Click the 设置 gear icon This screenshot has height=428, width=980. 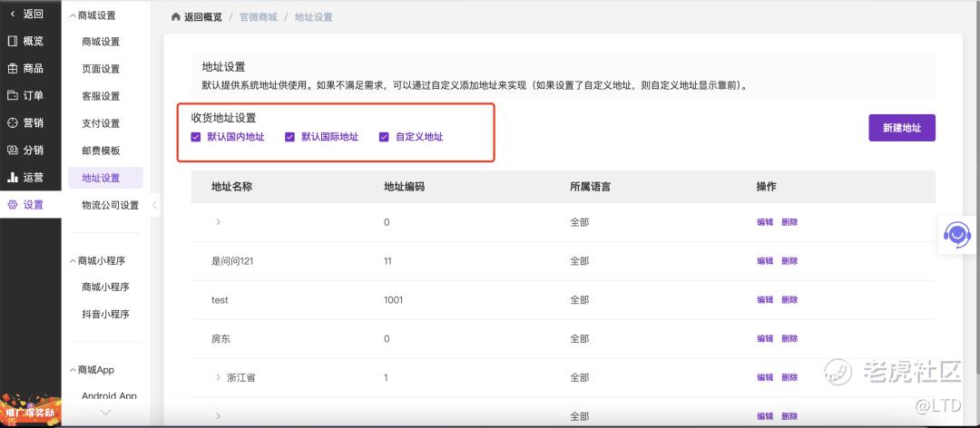coord(13,204)
